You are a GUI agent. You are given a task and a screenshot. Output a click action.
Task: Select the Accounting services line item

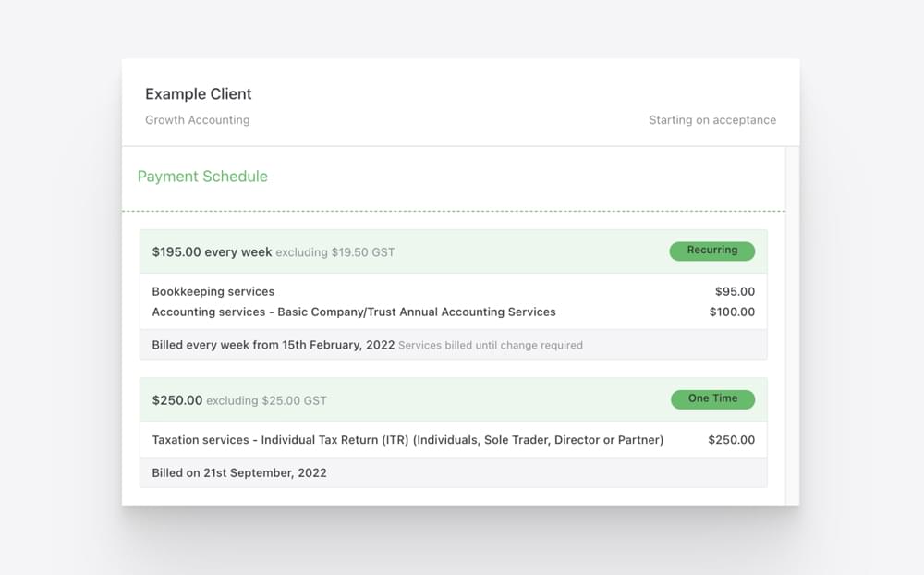(354, 312)
